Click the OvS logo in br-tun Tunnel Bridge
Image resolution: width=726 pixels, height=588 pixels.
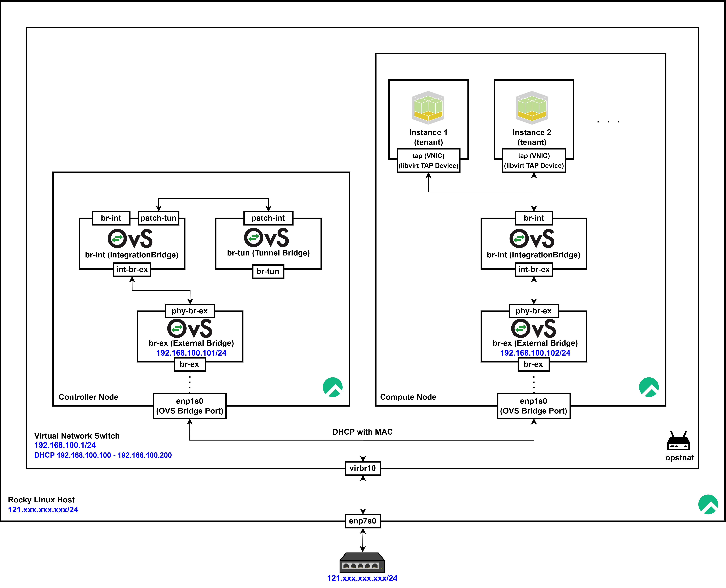click(266, 237)
